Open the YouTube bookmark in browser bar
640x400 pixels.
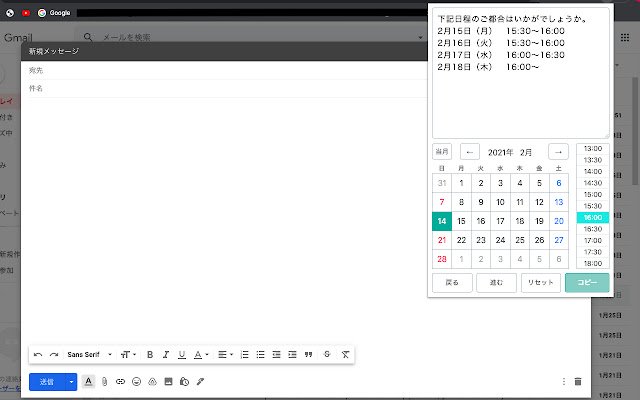(26, 13)
